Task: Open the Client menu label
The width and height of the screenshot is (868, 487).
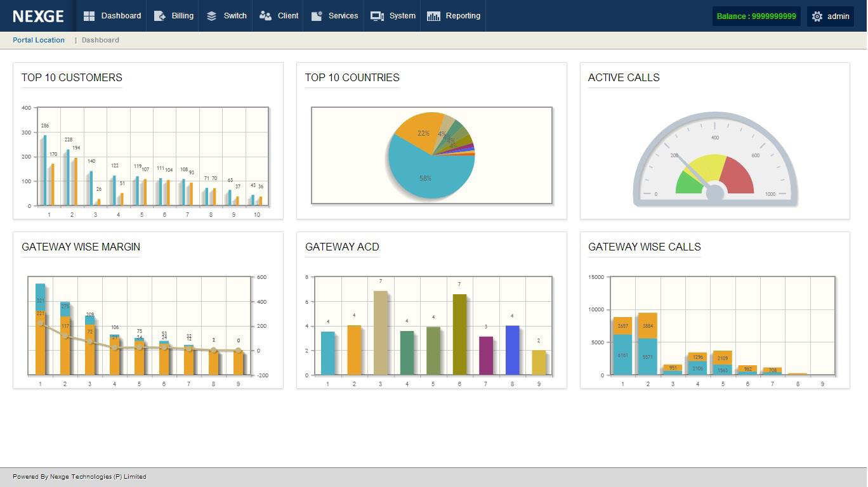Action: (x=288, y=16)
